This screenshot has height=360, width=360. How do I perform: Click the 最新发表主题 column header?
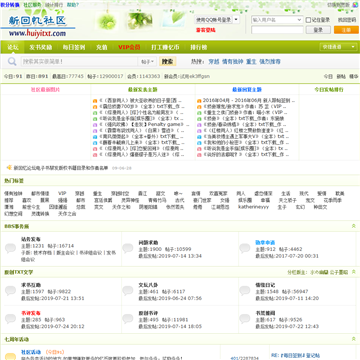coord(143,89)
